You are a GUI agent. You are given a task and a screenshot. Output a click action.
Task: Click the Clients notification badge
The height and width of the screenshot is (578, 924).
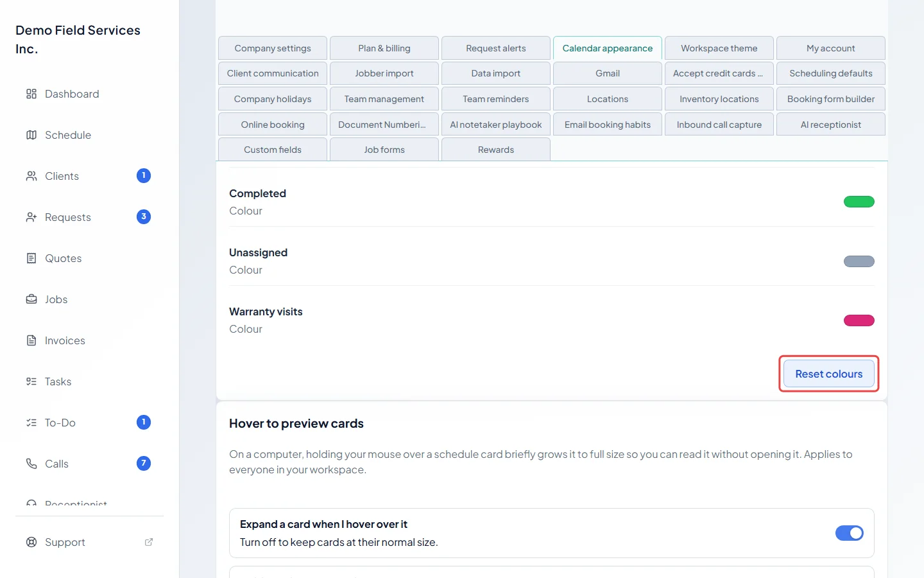[x=144, y=175]
